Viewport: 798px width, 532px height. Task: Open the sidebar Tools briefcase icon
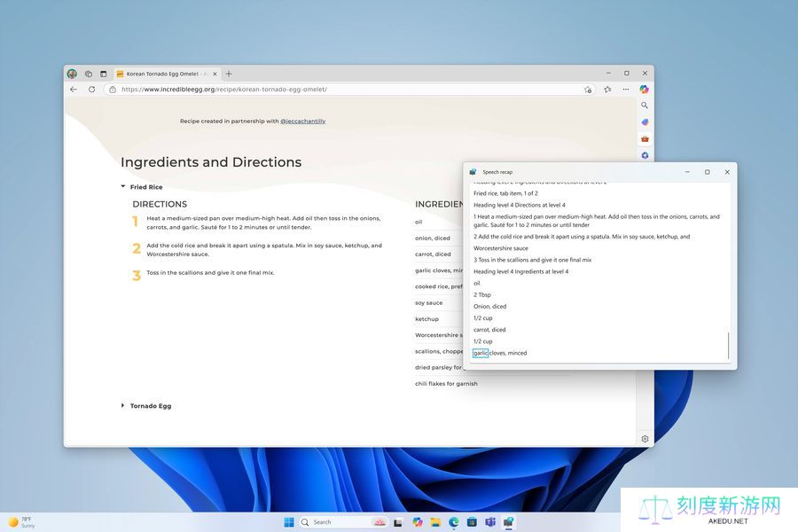pyautogui.click(x=645, y=139)
